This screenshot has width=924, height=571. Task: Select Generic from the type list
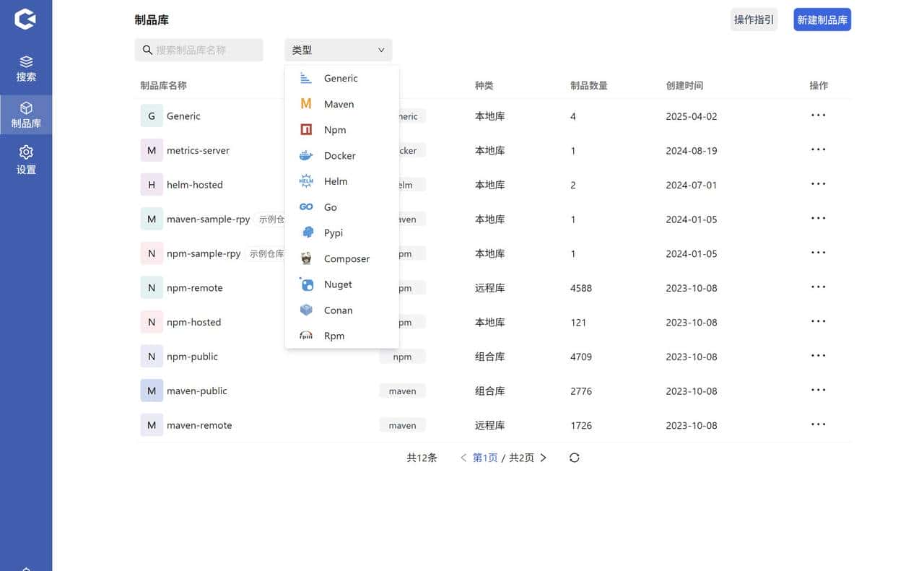341,78
